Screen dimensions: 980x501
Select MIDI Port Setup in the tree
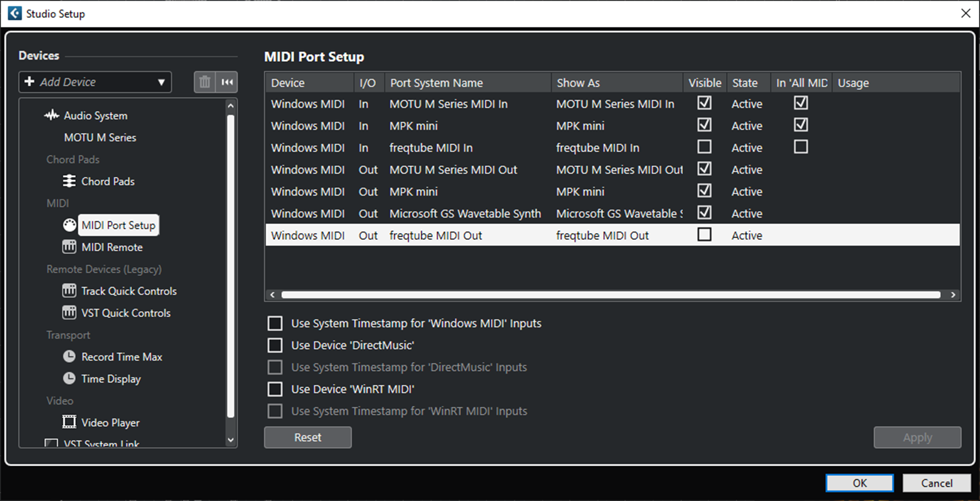click(118, 225)
